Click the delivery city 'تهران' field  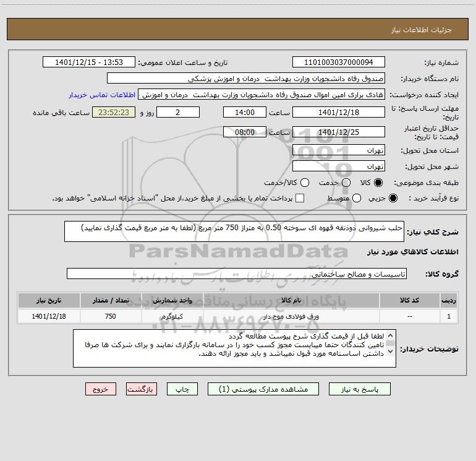339,166
